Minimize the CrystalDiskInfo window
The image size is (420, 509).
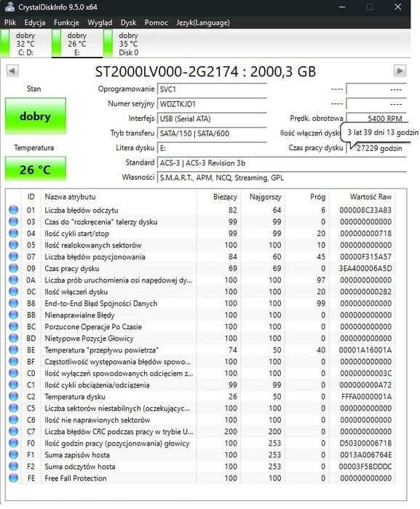342,7
